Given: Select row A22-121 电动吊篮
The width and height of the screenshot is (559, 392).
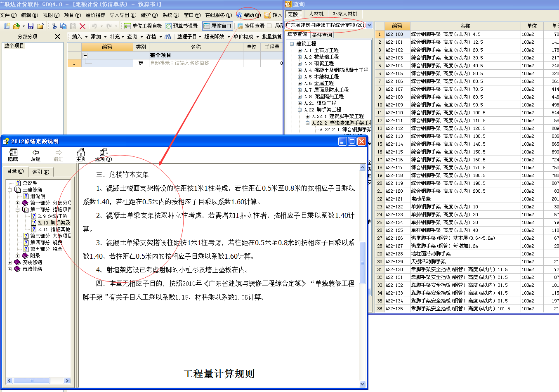Looking at the screenshot, I should pyautogui.click(x=467, y=199).
